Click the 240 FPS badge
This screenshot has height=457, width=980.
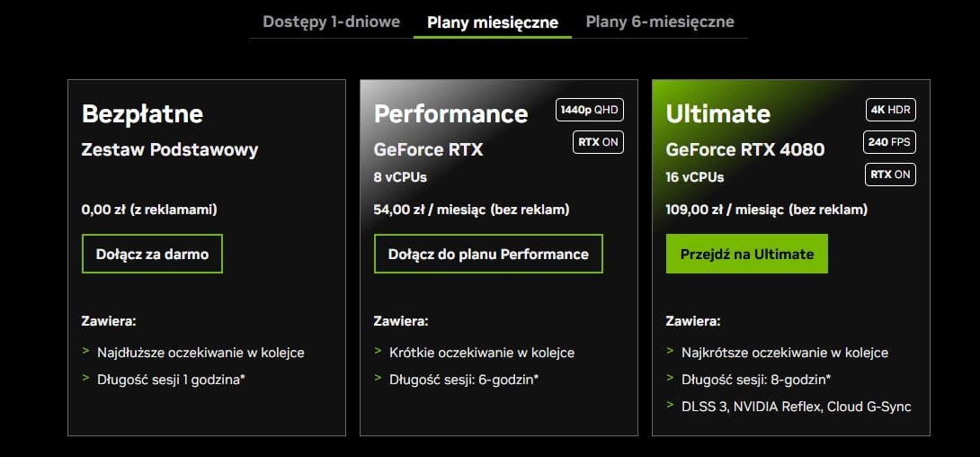889,142
